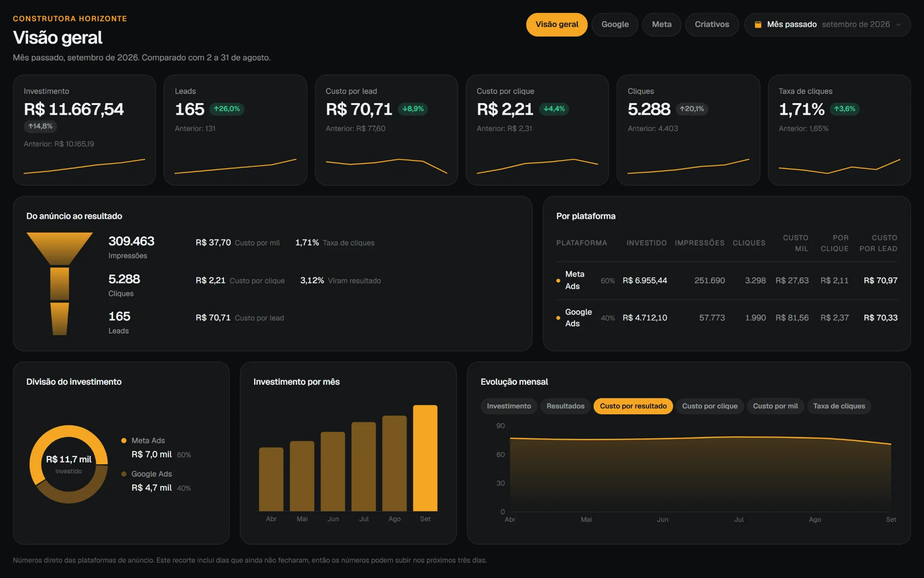Select the Resultados chart metric
924x578 pixels.
(565, 406)
